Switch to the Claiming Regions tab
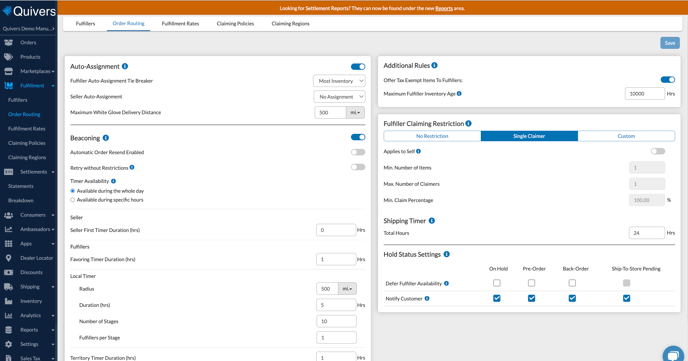This screenshot has height=361, width=688. [x=290, y=24]
